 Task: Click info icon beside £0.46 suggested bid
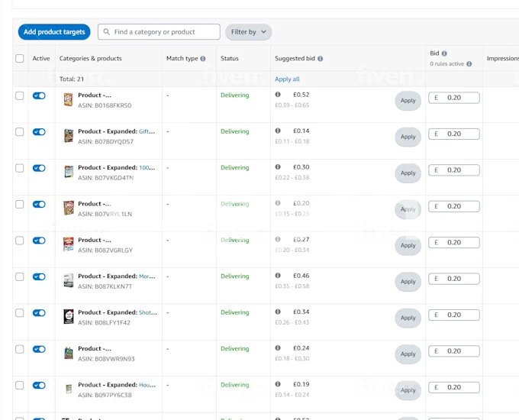coord(278,276)
